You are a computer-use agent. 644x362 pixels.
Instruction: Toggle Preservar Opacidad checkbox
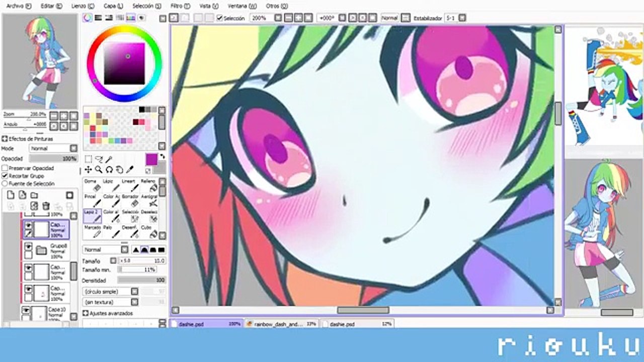click(5, 168)
